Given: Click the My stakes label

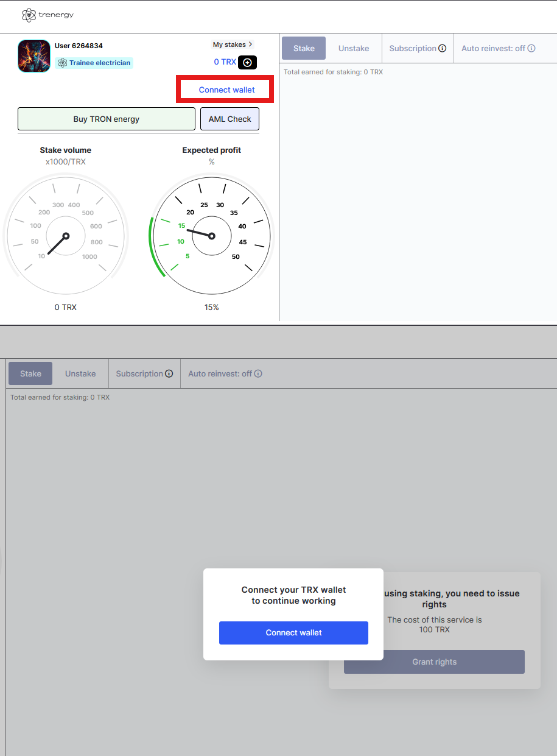Looking at the screenshot, I should point(229,44).
